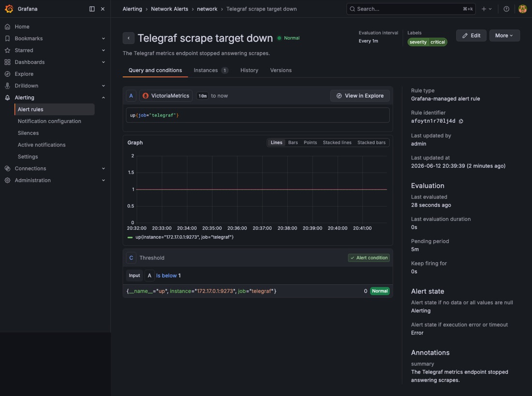Click the C threshold expression badge
The width and height of the screenshot is (532, 396).
pyautogui.click(x=131, y=258)
